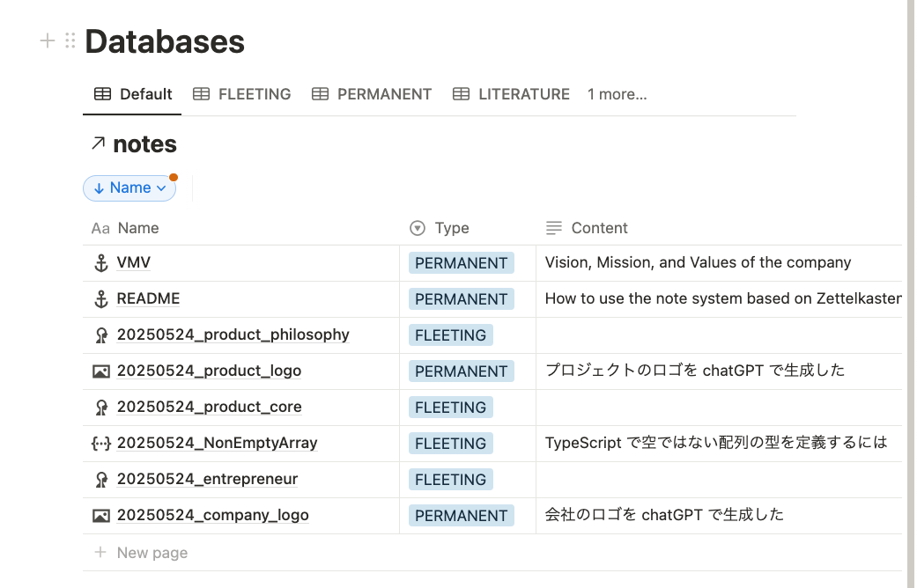Screen dimensions: 917x588
Task: Switch to the FLEETING view tab
Action: [242, 94]
